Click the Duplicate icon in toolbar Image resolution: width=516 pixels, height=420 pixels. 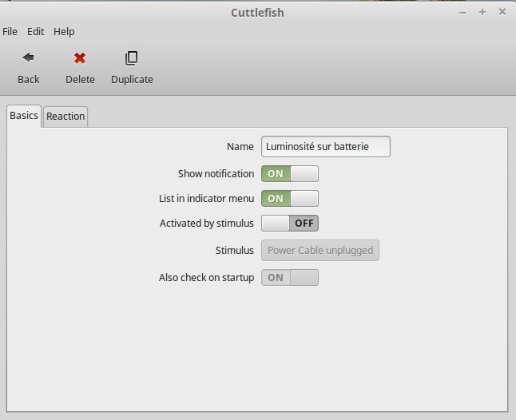point(132,57)
